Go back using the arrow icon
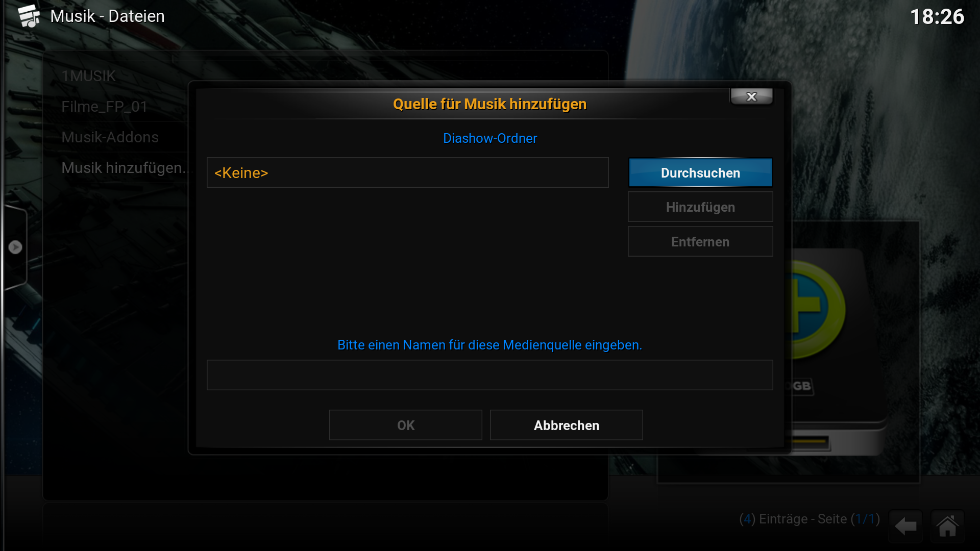The width and height of the screenshot is (980, 551). tap(905, 526)
